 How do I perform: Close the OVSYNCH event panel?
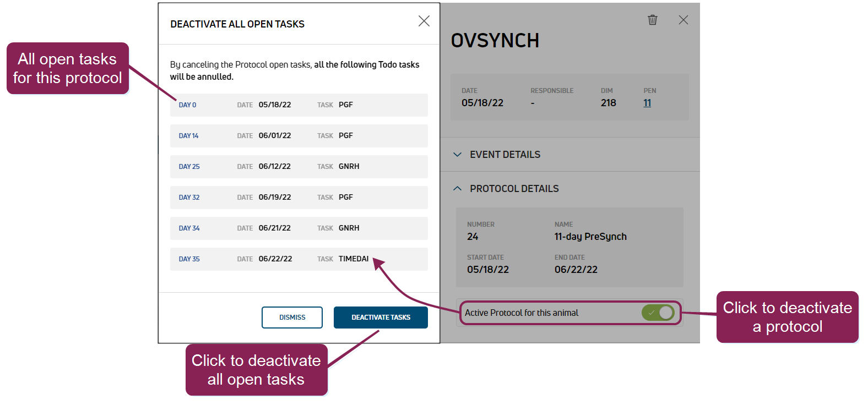click(683, 20)
